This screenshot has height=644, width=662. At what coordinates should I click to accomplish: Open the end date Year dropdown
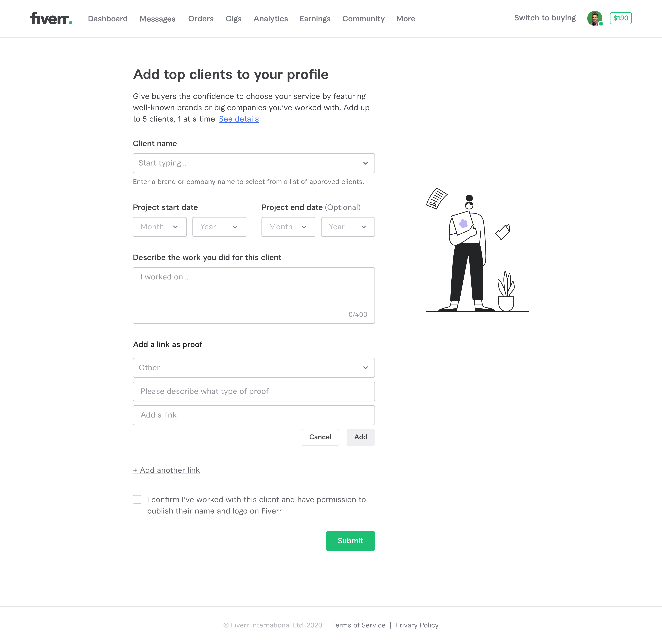click(348, 227)
